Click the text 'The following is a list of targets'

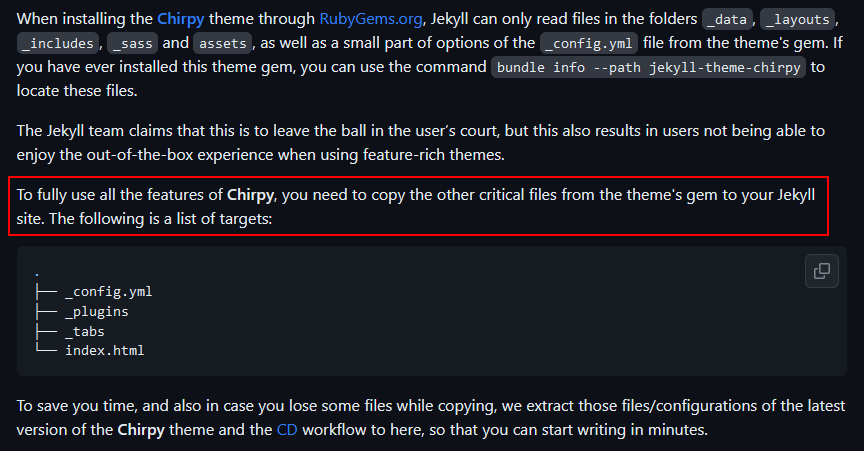(x=160, y=219)
